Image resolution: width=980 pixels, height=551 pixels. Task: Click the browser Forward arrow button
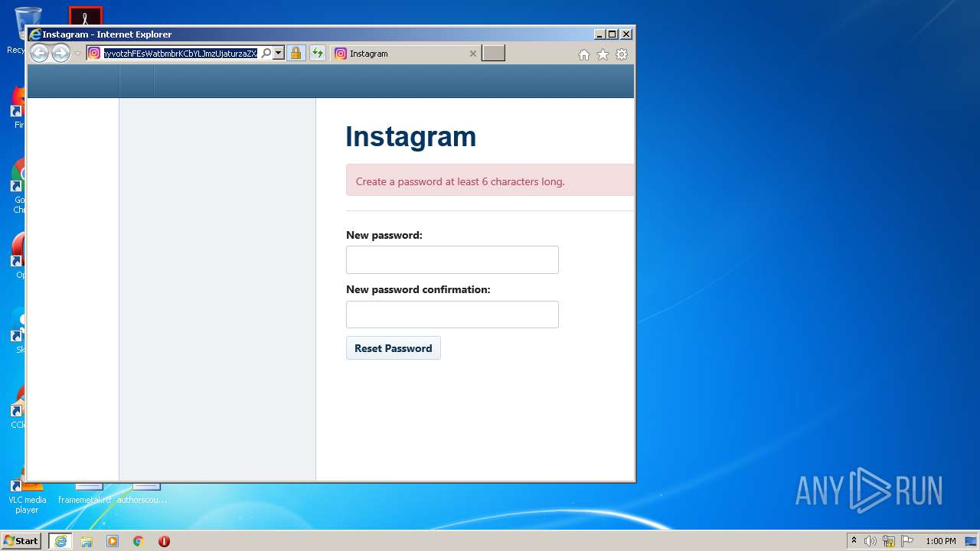tap(60, 53)
